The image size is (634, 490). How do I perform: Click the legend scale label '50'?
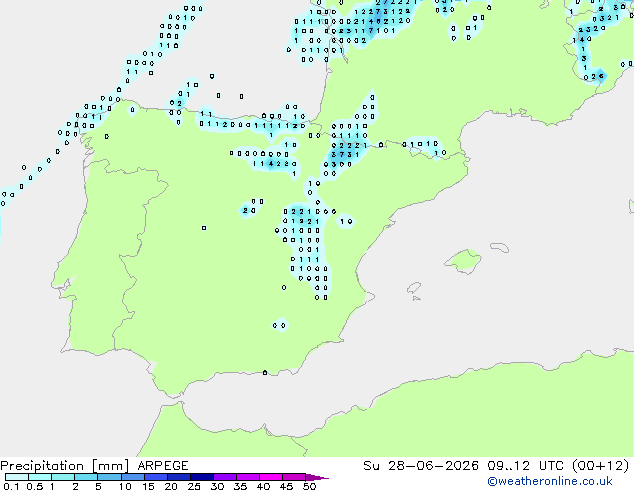[x=309, y=486]
